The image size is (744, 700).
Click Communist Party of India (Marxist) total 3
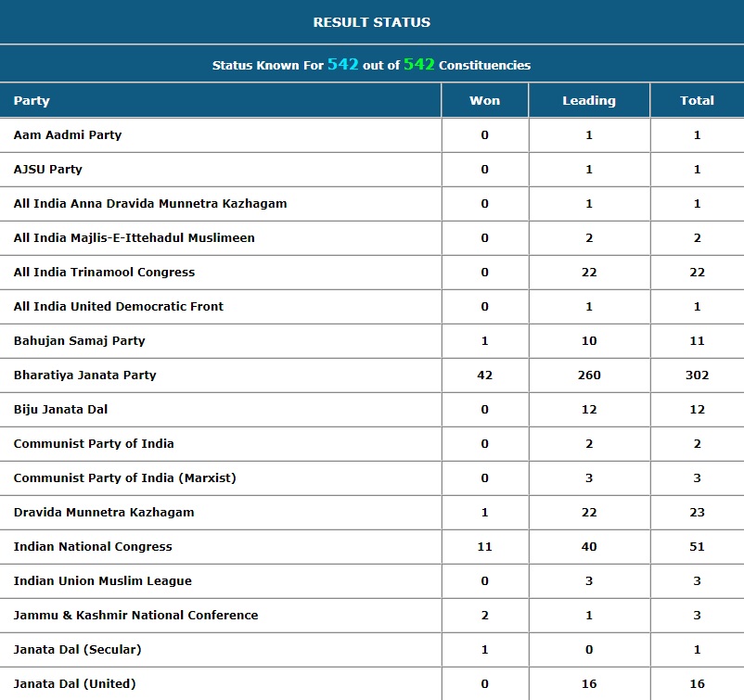click(697, 478)
